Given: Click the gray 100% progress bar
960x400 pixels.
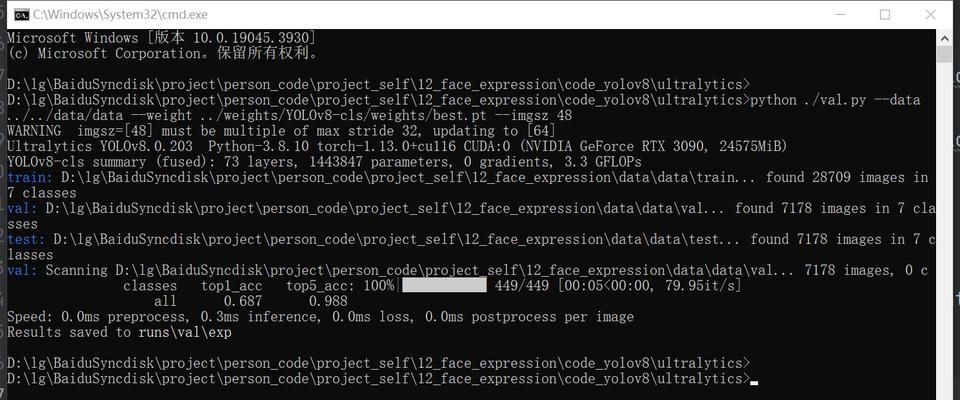Looking at the screenshot, I should tap(444, 285).
